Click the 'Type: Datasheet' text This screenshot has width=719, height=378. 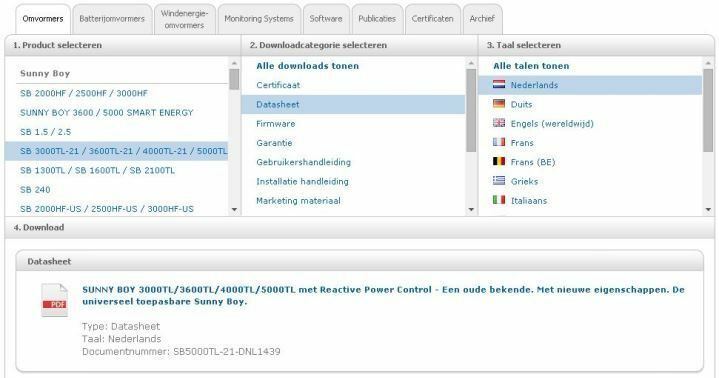click(x=121, y=327)
